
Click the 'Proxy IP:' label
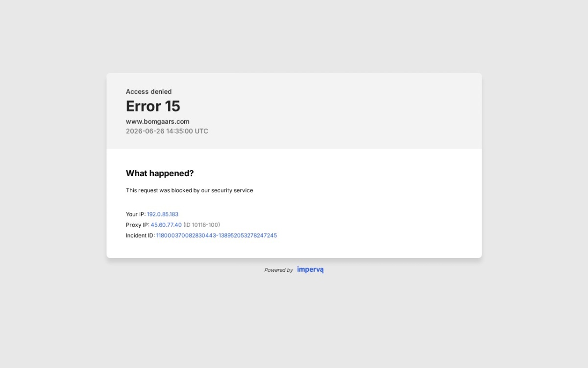pyautogui.click(x=138, y=225)
